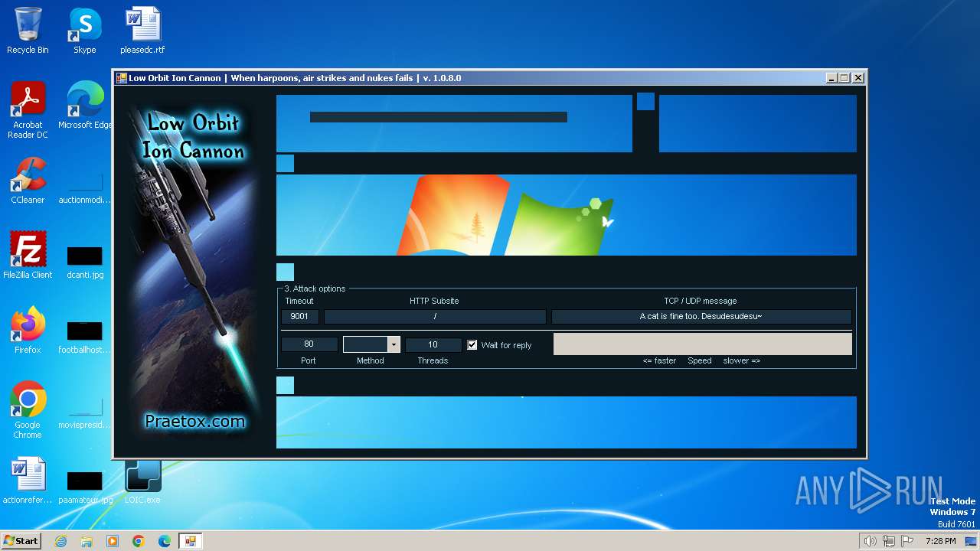Open the Start menu
The image size is (980, 551).
[x=21, y=540]
